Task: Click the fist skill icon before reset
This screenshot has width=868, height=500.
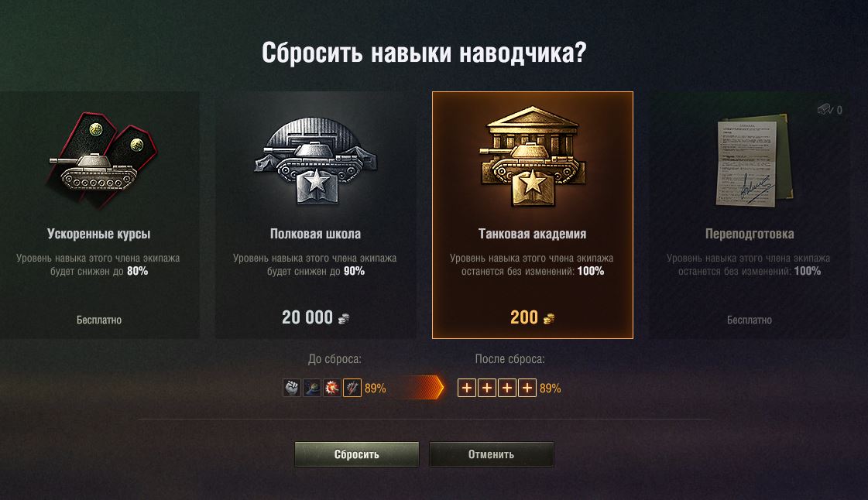Action: [292, 388]
